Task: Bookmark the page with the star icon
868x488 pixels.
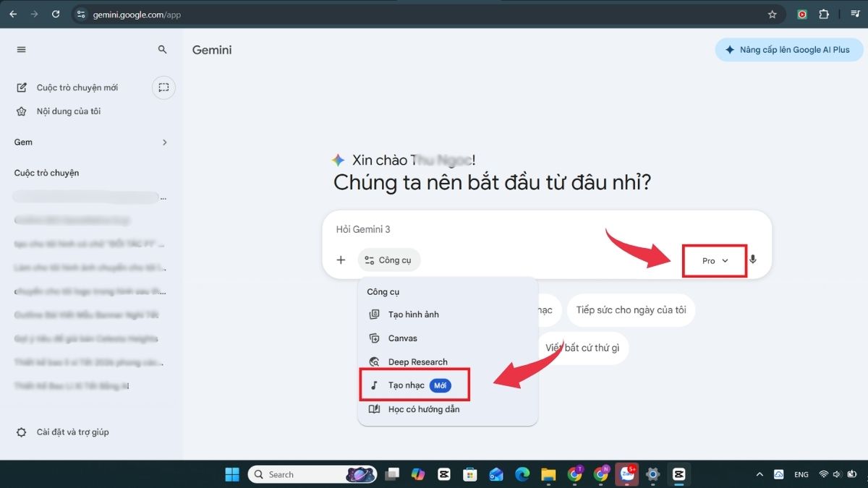Action: tap(774, 14)
